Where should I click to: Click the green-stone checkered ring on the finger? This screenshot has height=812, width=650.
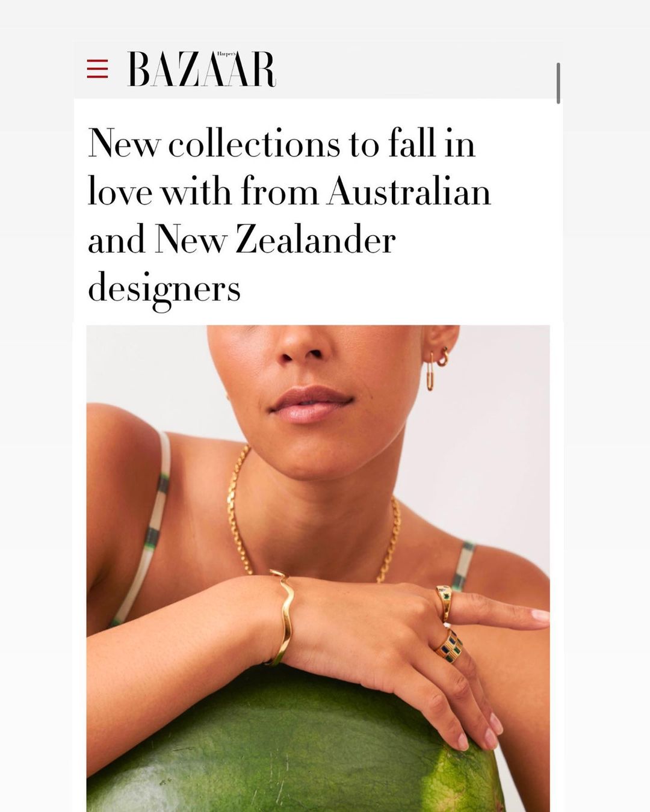coord(451,646)
